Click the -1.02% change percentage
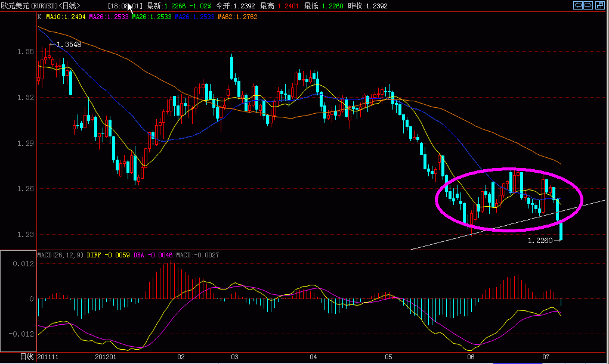Viewport: 609px width, 364px height. point(200,6)
